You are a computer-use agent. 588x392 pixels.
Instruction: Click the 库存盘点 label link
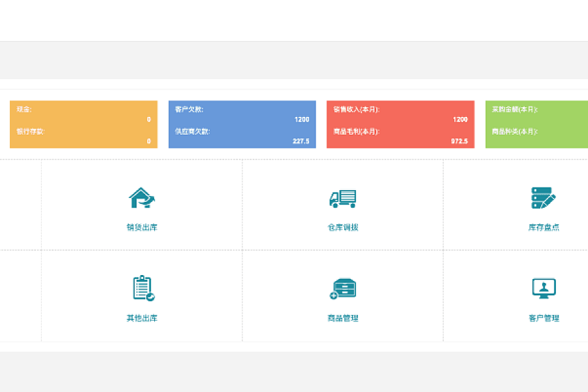[544, 227]
